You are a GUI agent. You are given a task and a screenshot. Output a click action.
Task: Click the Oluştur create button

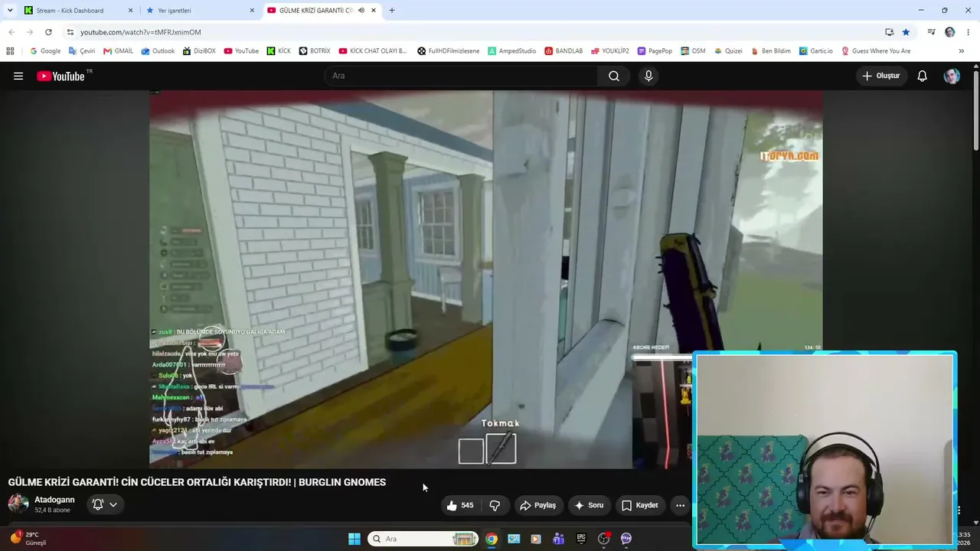pos(881,76)
